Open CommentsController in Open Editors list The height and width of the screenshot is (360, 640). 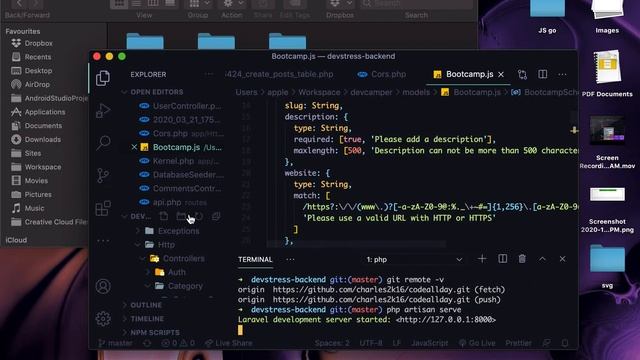[x=182, y=189]
